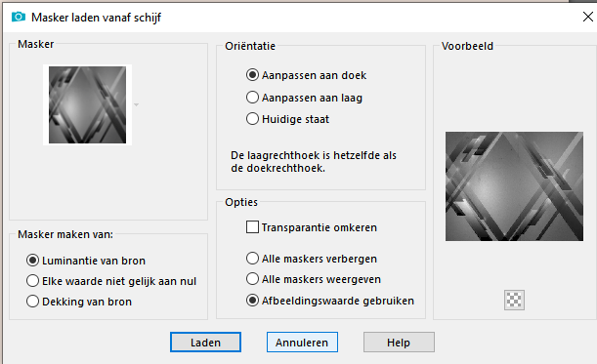Close the Masker laden vanaf schijf dialog

[x=587, y=17]
